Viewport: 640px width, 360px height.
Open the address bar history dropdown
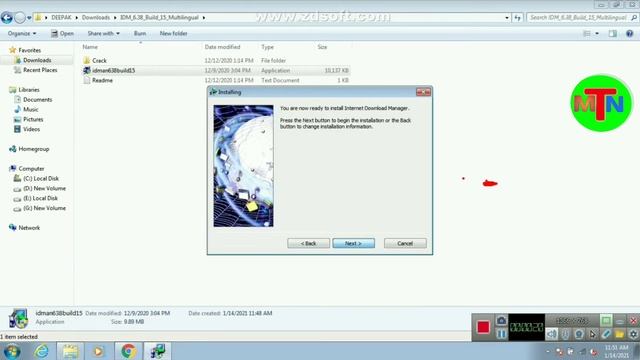tap(507, 18)
